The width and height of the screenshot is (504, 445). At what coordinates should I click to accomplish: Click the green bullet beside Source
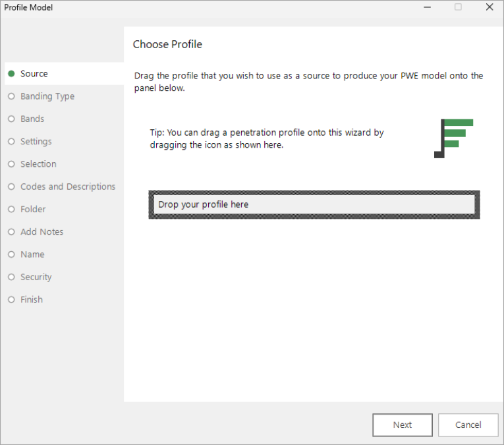11,74
